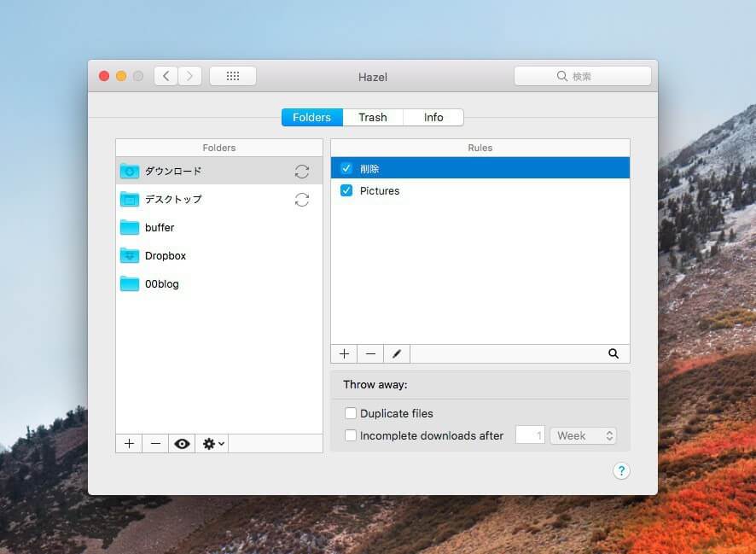Viewport: 756px width, 554px height.
Task: Click the sync icon for デスクトップ folder
Action: 302,200
